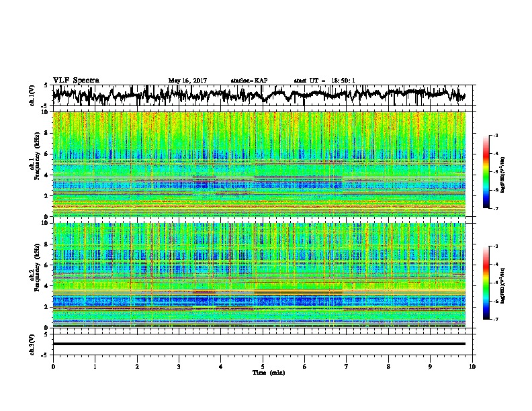Click inside the ch.1 spectrogram panel

259,164
